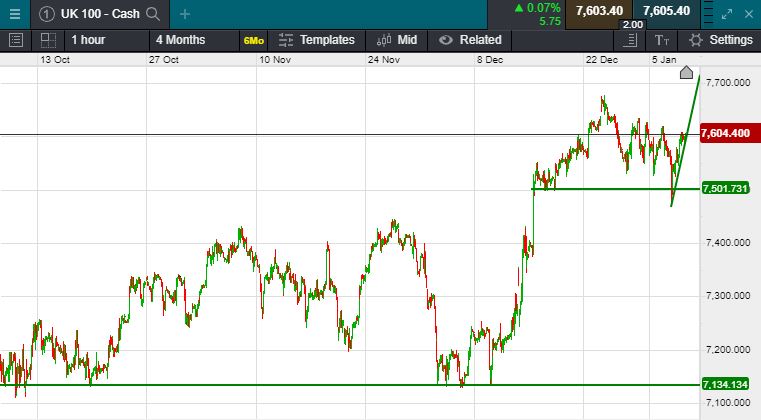The height and width of the screenshot is (420, 761).
Task: Click the scroll-to-latest arrow on chart
Action: pos(686,72)
